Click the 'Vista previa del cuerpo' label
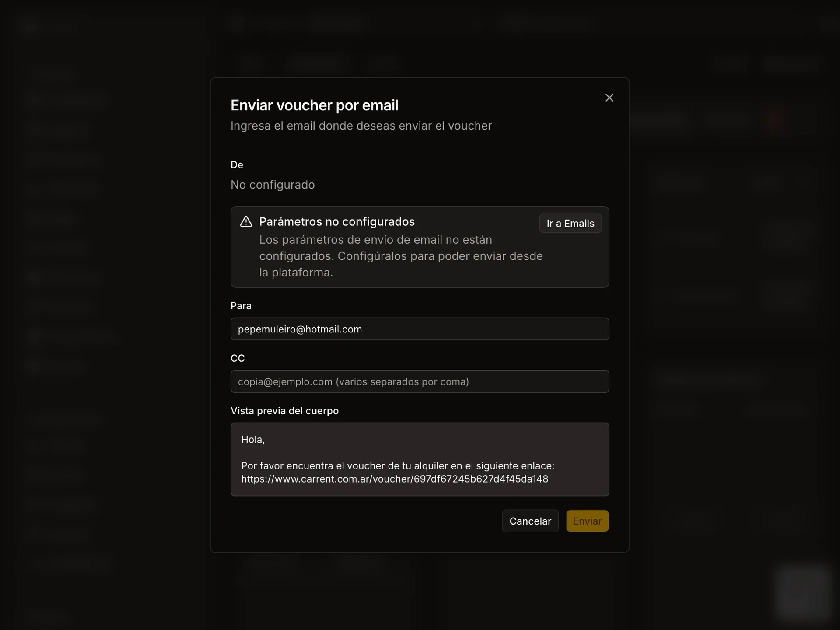The height and width of the screenshot is (630, 840). [284, 411]
